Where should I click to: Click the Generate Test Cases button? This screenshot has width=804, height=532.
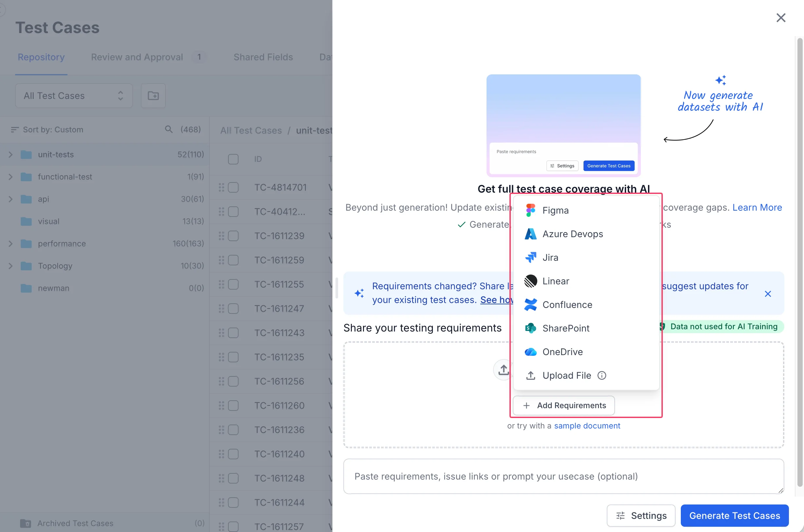pos(735,515)
